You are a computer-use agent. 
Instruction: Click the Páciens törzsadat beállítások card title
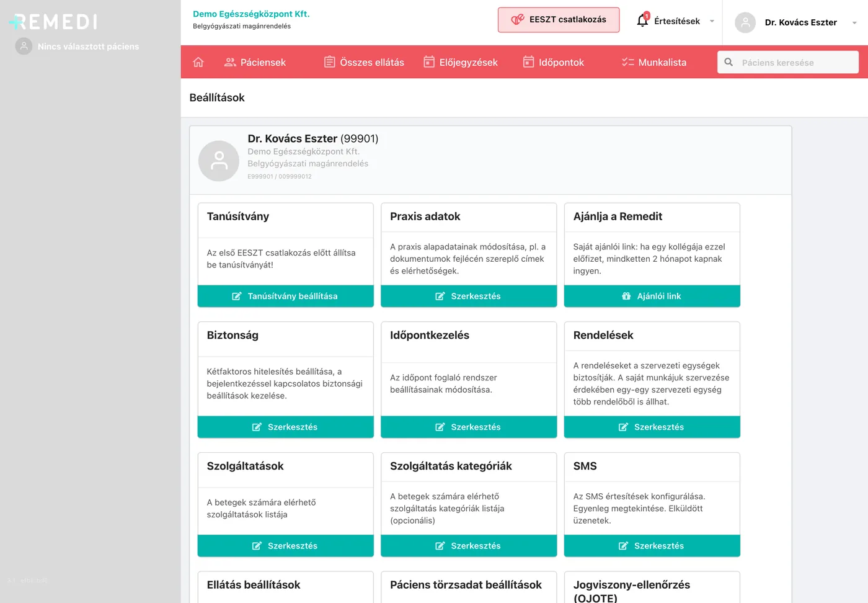pos(466,585)
